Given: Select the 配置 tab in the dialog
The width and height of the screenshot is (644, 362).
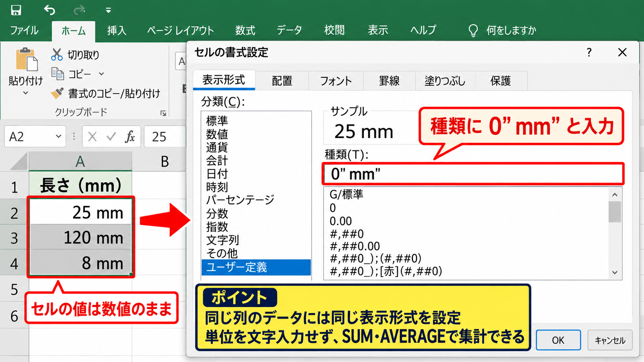Looking at the screenshot, I should pos(282,81).
